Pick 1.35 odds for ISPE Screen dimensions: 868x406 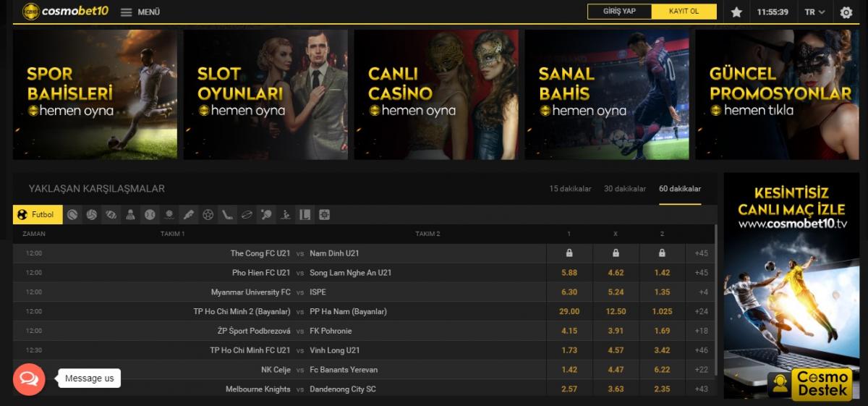click(x=662, y=292)
